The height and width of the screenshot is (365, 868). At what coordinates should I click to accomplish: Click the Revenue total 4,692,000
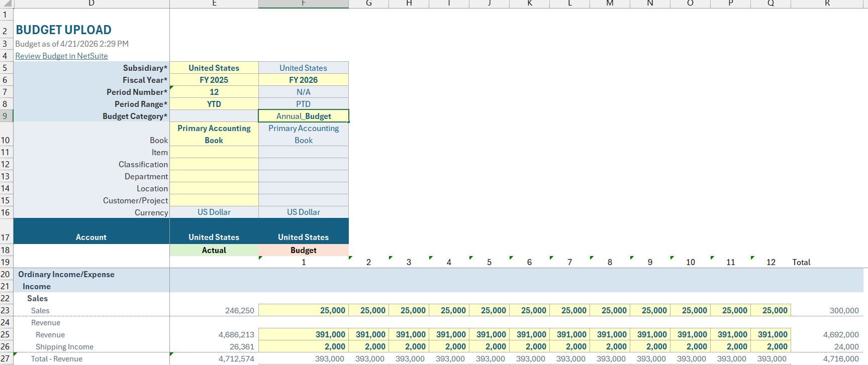[x=841, y=334]
